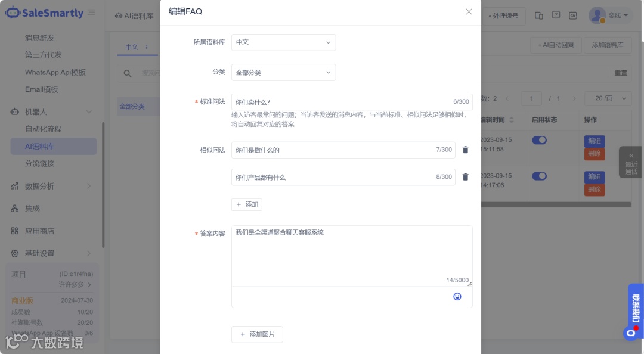644x354 pixels.
Task: Click 删除 for the 14:17:06 row
Action: click(595, 190)
